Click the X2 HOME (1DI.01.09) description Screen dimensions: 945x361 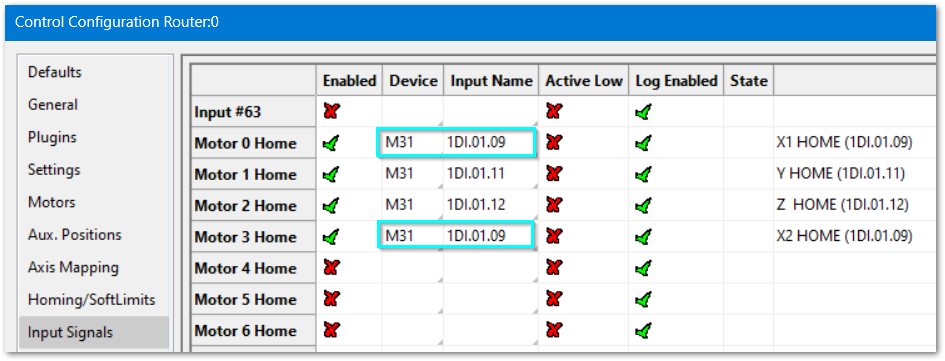point(844,237)
